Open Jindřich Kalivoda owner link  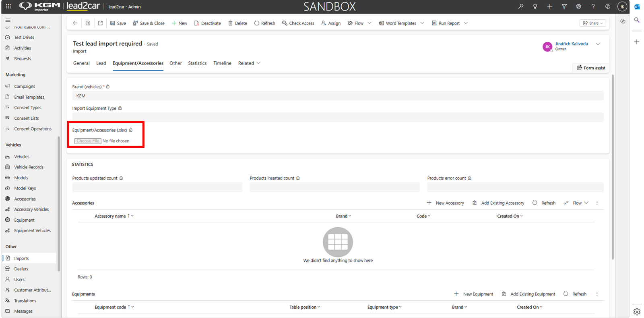[572, 44]
